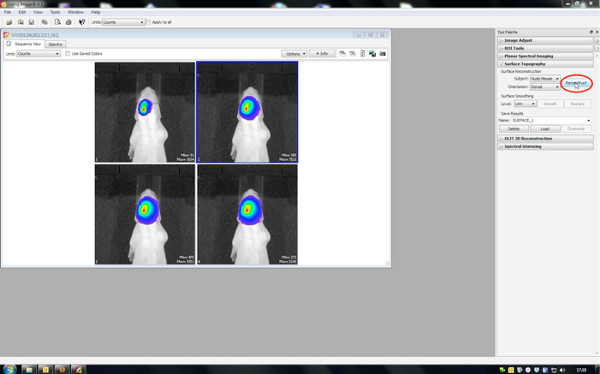Screen dimensions: 600x374
Task: Click the Overwrite button
Action: pos(576,129)
